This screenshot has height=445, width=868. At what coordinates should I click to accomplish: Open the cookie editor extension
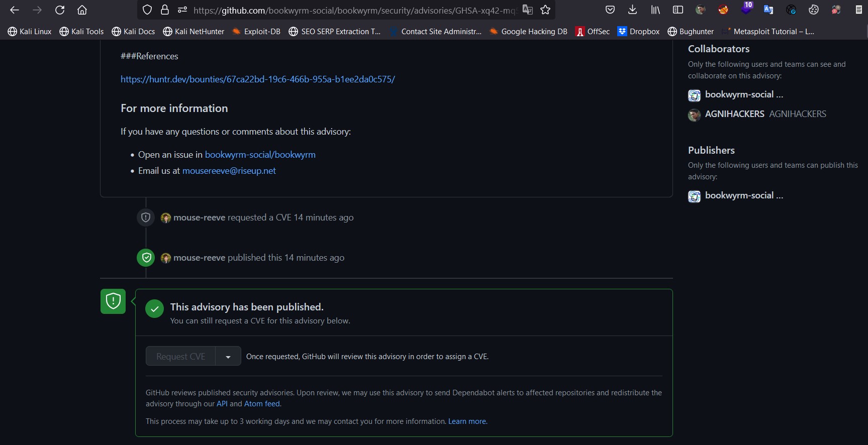(x=814, y=10)
